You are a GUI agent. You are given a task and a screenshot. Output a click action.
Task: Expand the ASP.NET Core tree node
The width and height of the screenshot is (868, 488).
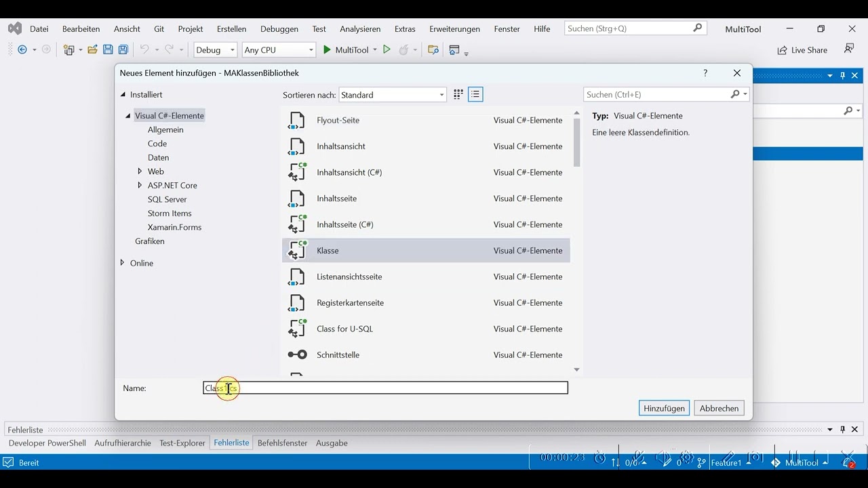140,185
